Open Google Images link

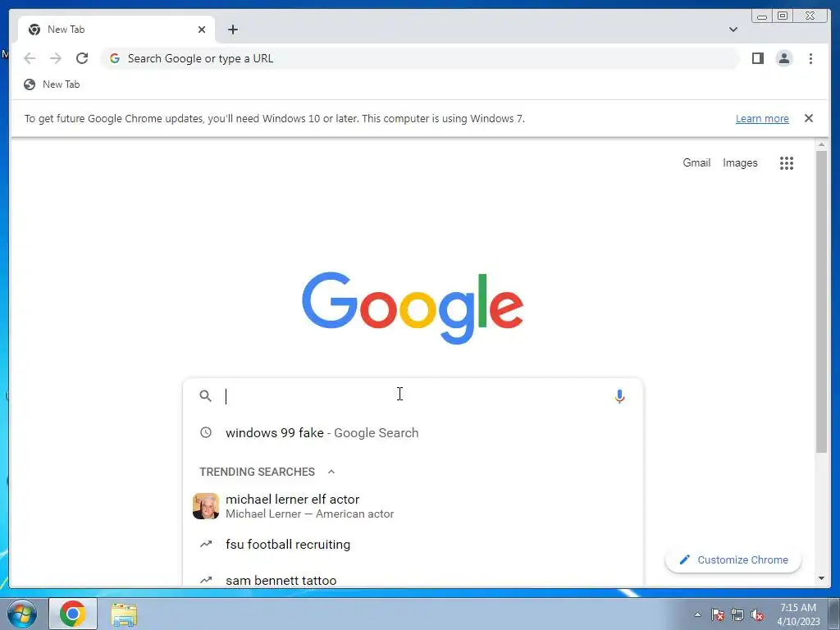[x=740, y=163]
